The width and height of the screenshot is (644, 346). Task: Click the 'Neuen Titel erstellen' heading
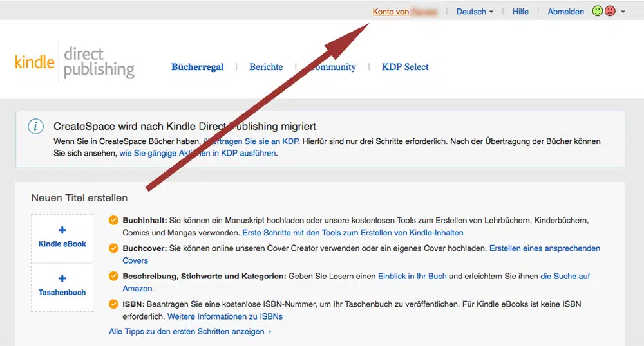click(79, 197)
